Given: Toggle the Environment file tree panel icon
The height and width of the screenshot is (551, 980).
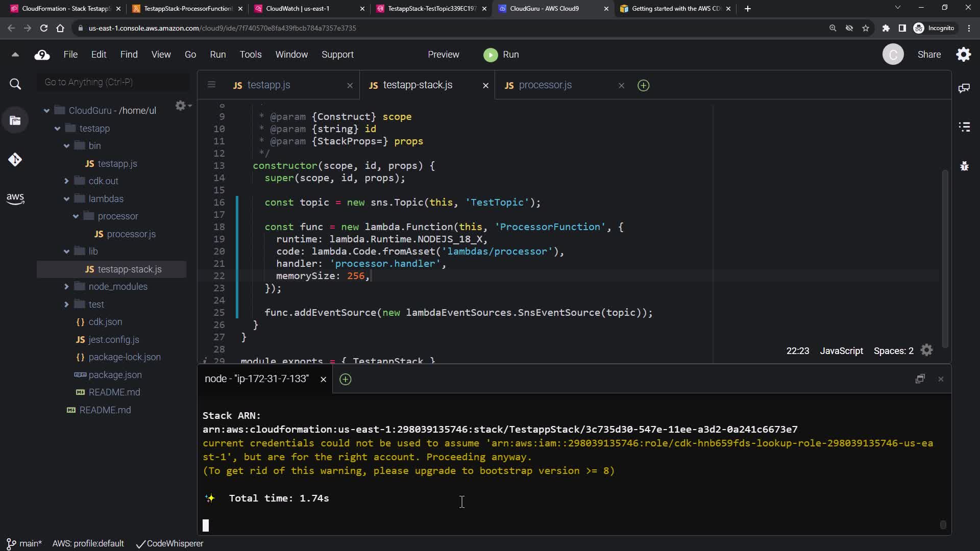Looking at the screenshot, I should coord(15,121).
